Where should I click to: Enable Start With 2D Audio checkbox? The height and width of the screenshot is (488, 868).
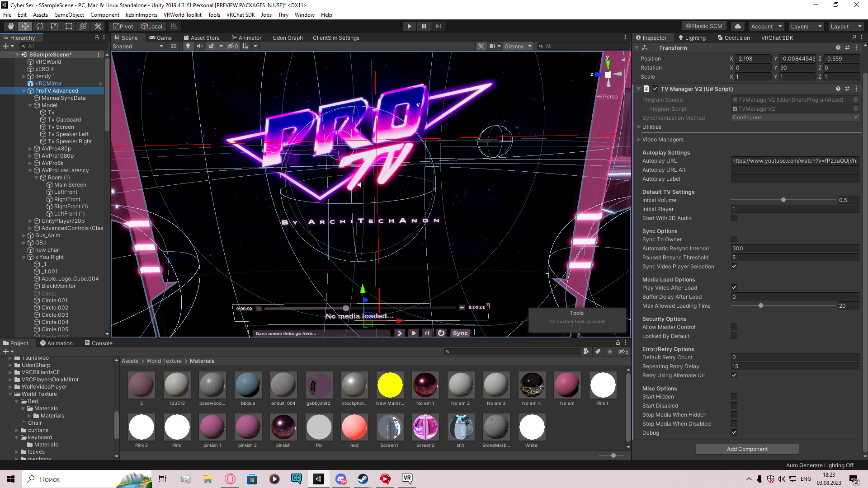pyautogui.click(x=734, y=218)
